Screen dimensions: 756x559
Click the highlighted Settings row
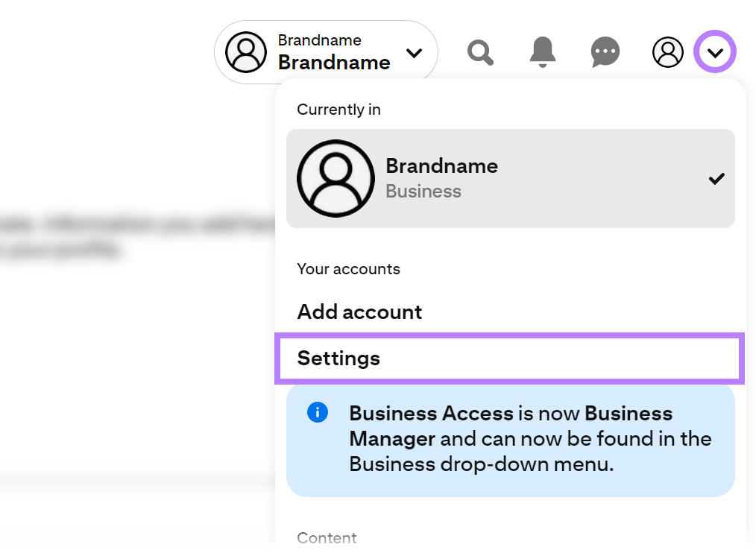(510, 359)
